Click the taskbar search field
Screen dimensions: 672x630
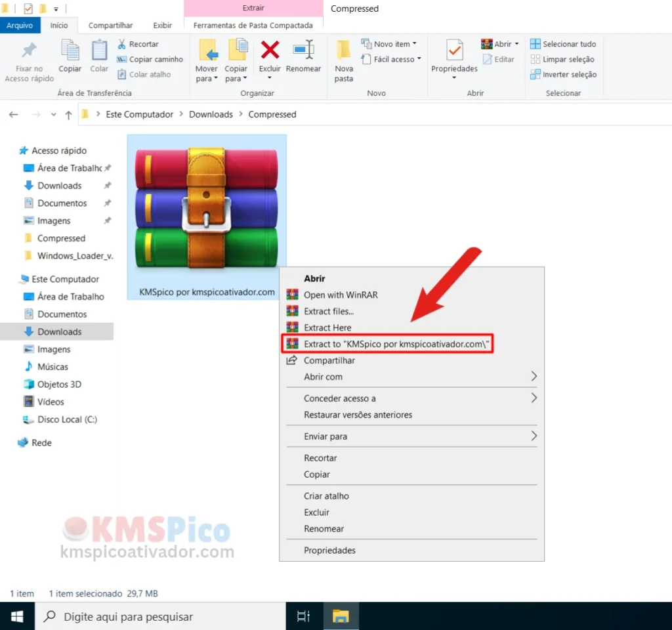coord(157,616)
